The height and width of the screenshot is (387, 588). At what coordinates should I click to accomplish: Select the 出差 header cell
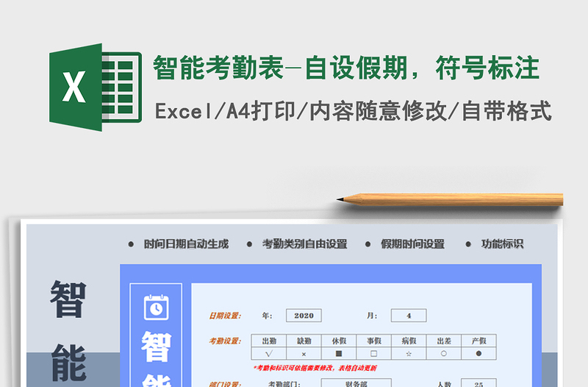[x=444, y=341]
